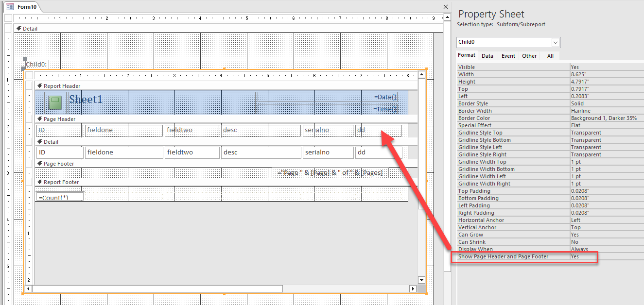Image resolution: width=644 pixels, height=305 pixels.
Task: Select the dd text box in Detail
Action: coord(379,152)
